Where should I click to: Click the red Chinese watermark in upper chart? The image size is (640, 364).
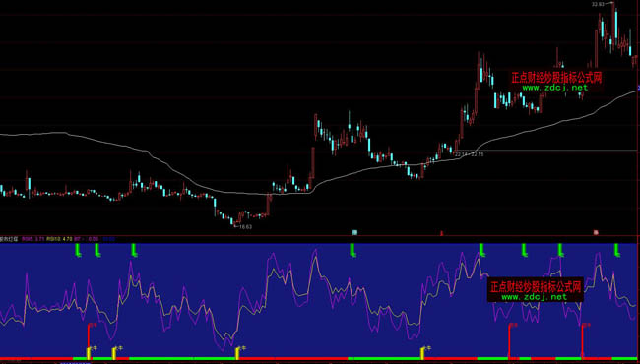click(x=556, y=78)
